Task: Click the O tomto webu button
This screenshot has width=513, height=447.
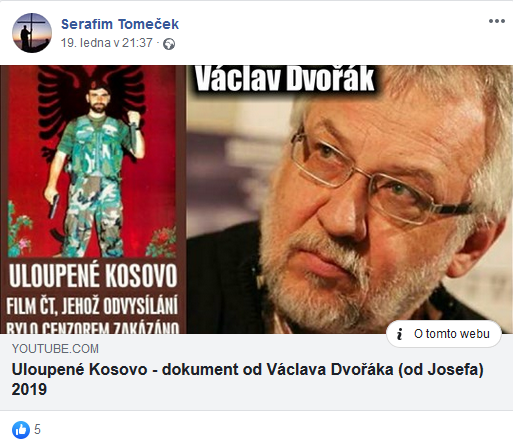Action: 444,334
